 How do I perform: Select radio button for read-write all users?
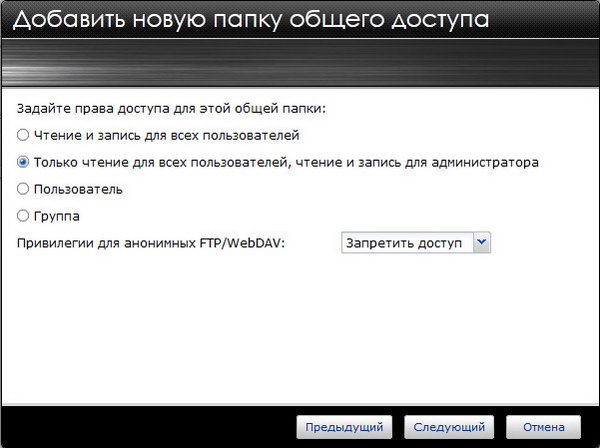(x=23, y=134)
